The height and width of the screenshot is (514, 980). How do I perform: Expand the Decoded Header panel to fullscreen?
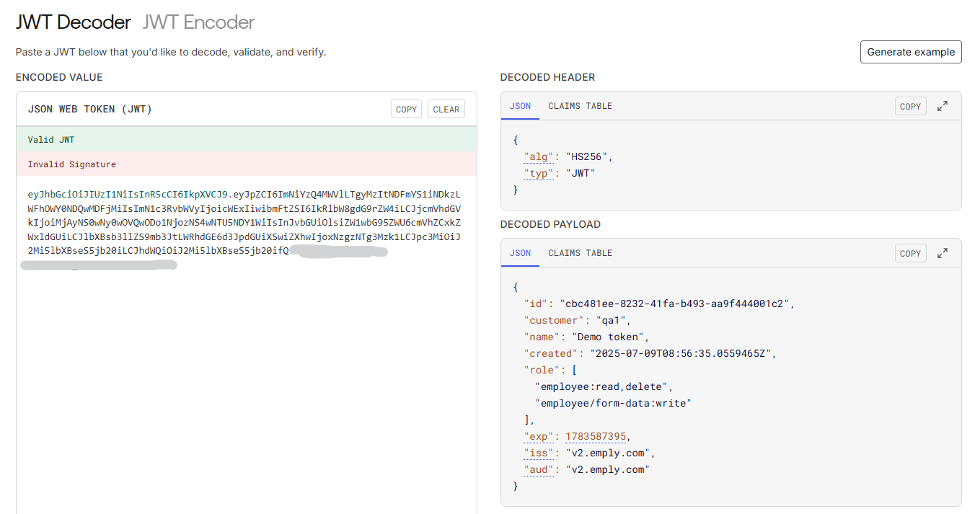click(x=943, y=105)
